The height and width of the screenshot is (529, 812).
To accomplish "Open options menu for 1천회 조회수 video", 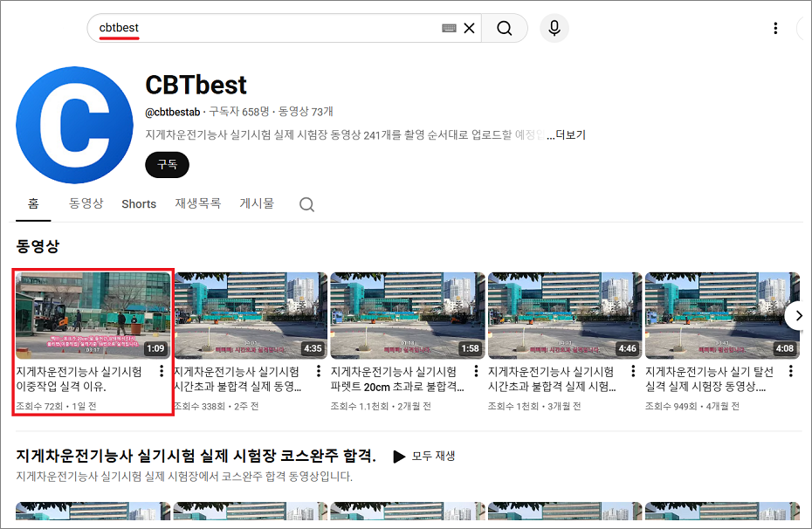I will click(x=633, y=371).
